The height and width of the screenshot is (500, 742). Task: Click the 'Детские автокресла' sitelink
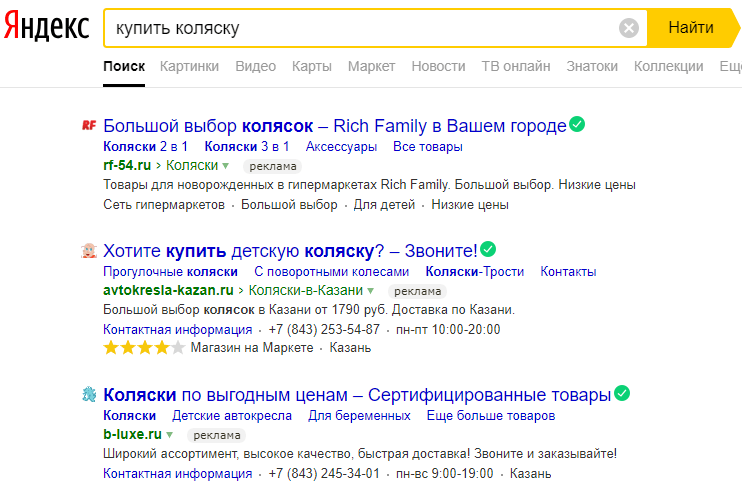232,416
